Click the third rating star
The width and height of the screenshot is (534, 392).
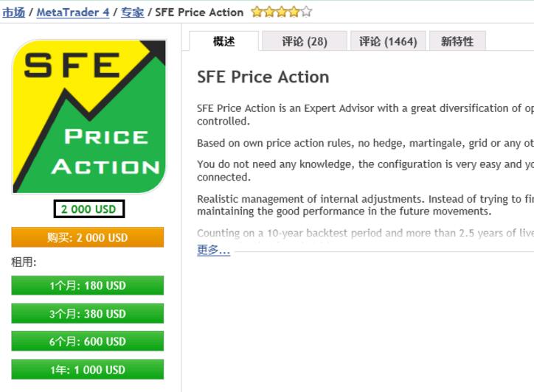282,12
